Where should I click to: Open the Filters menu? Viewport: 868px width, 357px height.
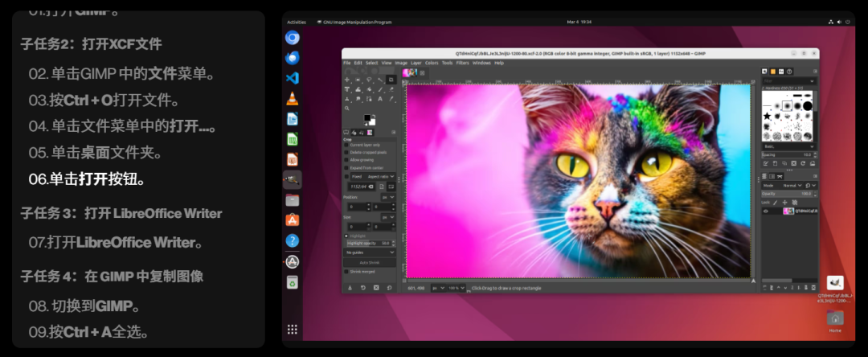point(463,63)
